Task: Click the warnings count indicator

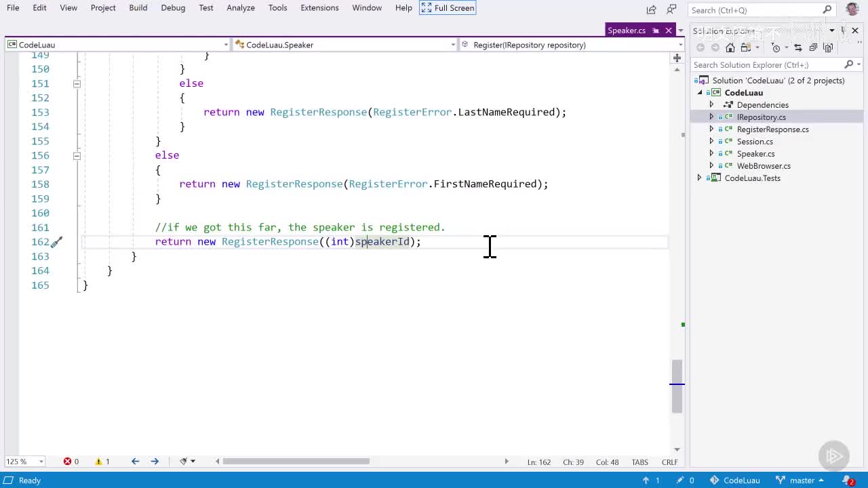Action: (102, 462)
